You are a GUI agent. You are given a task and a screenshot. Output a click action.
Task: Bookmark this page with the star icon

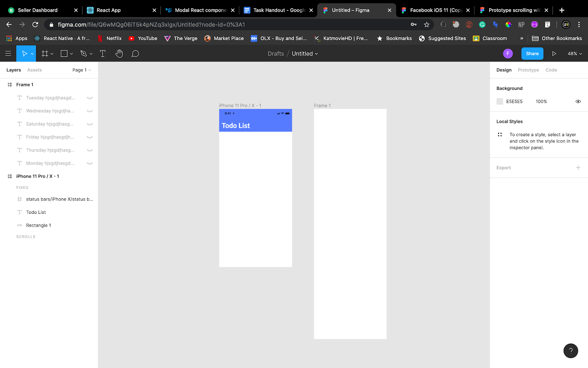click(427, 25)
